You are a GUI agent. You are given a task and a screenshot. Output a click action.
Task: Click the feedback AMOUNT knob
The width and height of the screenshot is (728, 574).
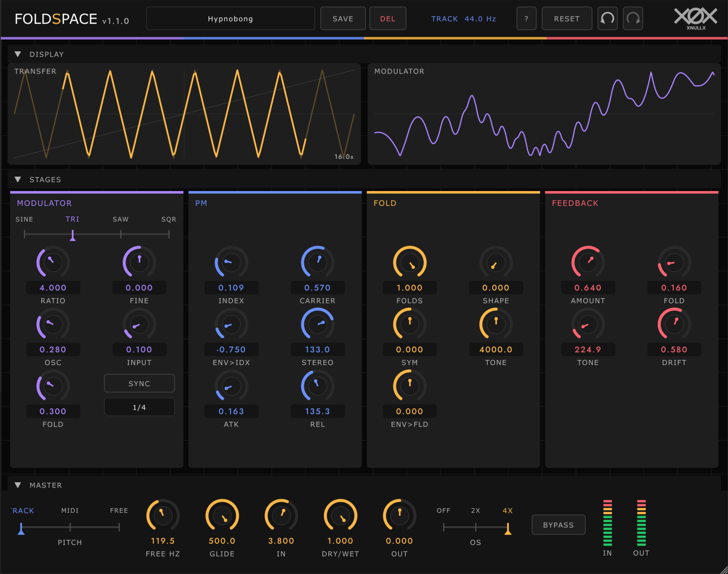pyautogui.click(x=588, y=262)
